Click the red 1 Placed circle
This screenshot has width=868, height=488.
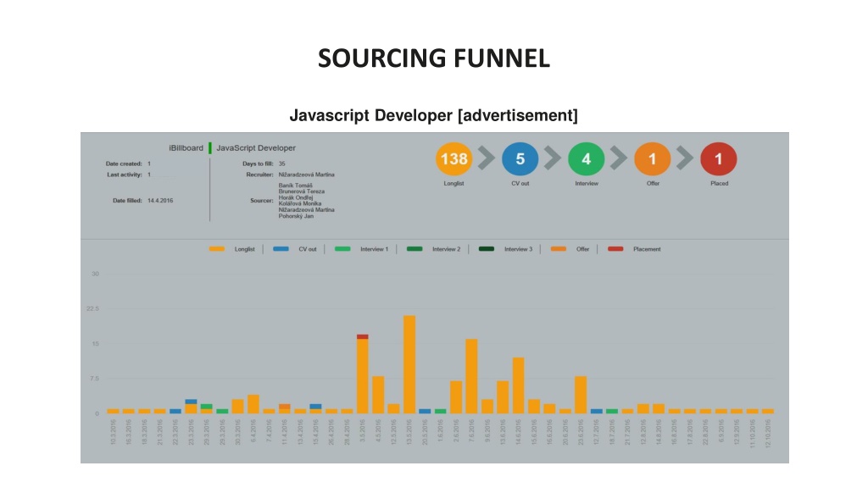pos(719,159)
